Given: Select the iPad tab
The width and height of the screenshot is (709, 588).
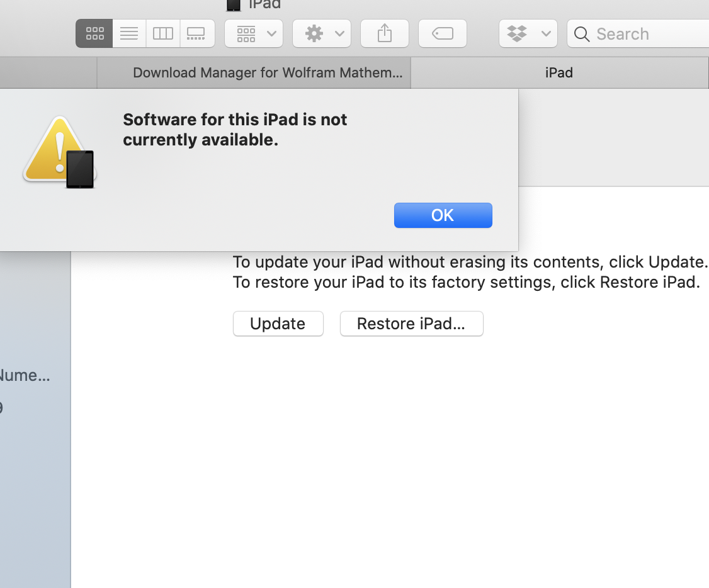Looking at the screenshot, I should pyautogui.click(x=559, y=73).
